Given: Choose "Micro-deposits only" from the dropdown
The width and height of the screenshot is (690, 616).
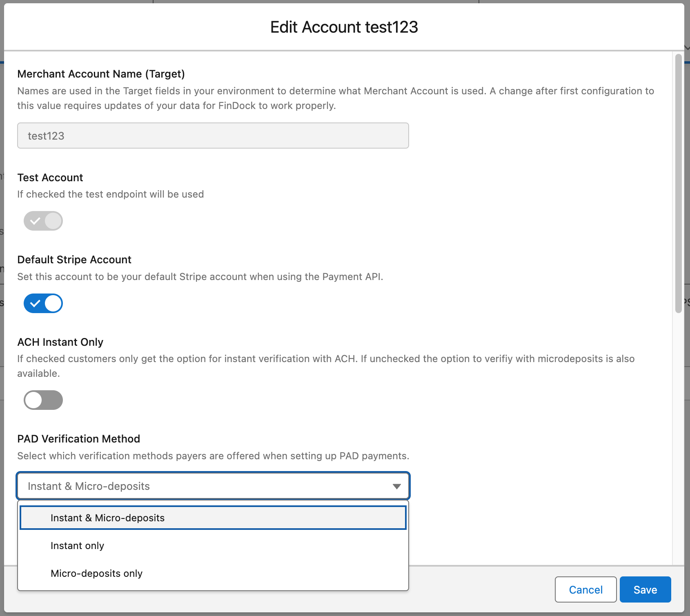Looking at the screenshot, I should [96, 573].
